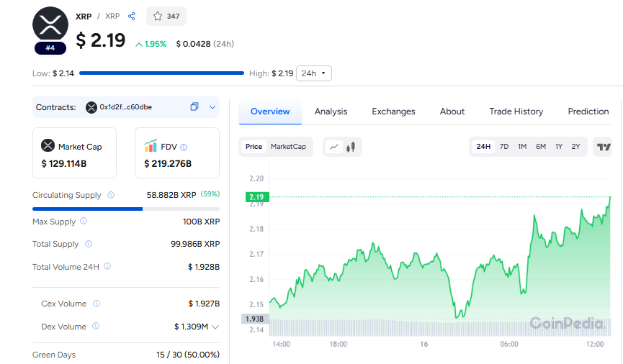Select the 1Y timeframe

point(559,147)
